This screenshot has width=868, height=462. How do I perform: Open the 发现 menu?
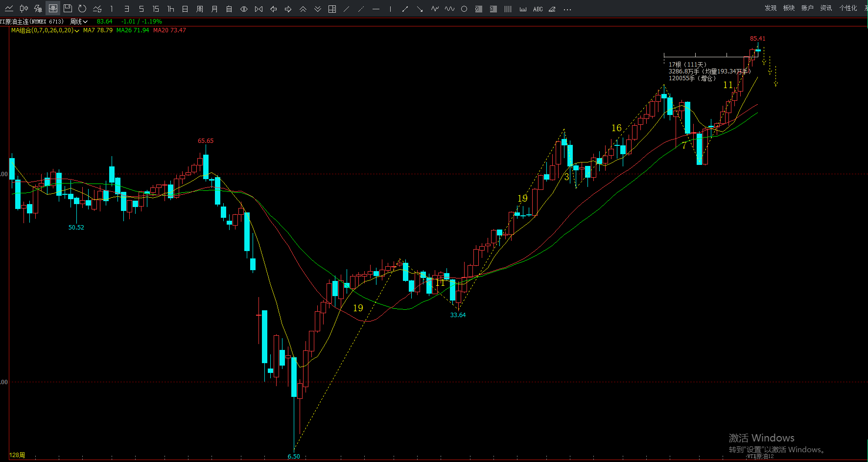770,8
